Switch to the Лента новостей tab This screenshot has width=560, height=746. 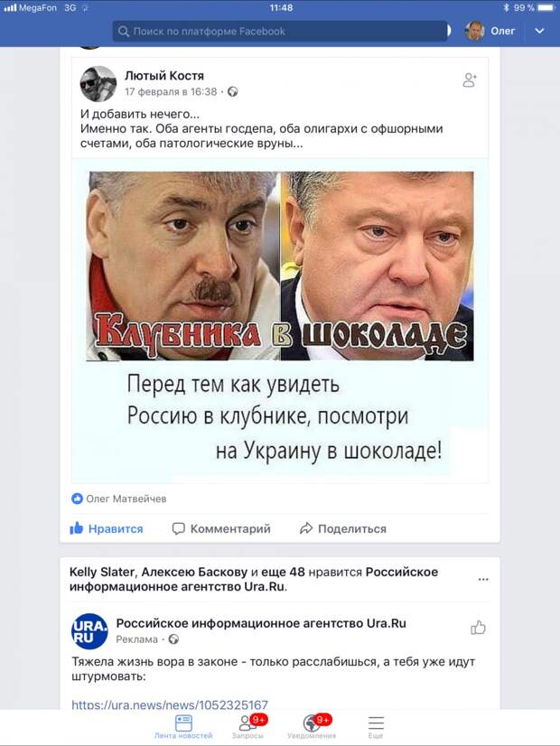[x=183, y=726]
